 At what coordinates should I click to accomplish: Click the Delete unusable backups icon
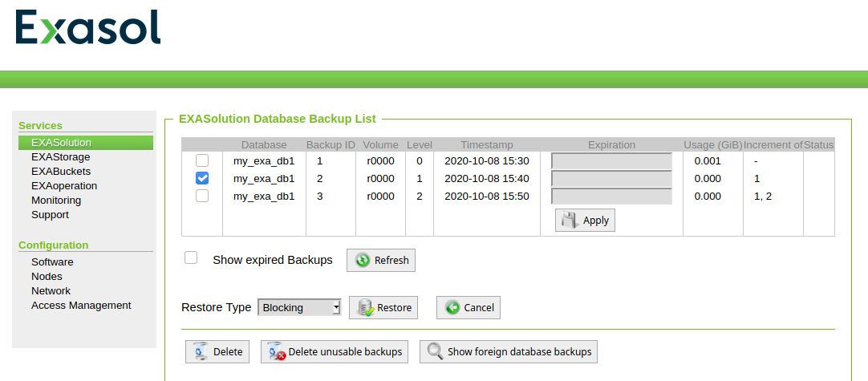click(276, 351)
